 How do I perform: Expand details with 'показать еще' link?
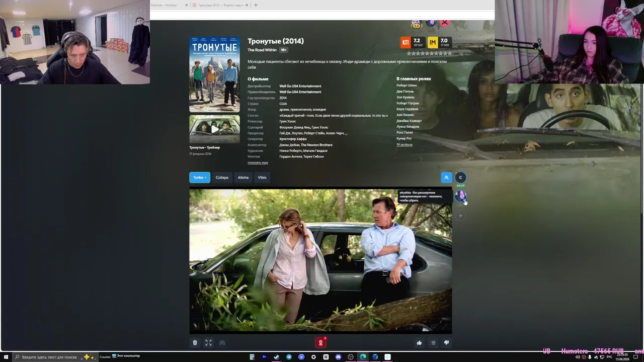pyautogui.click(x=258, y=162)
